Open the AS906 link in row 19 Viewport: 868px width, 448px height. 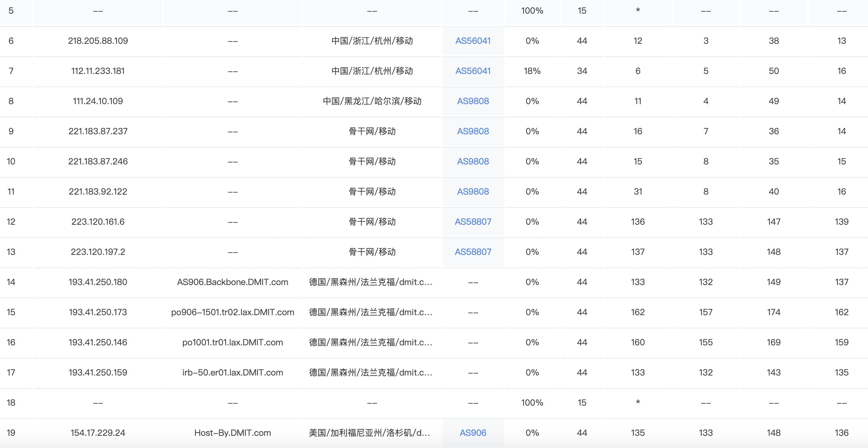[473, 433]
